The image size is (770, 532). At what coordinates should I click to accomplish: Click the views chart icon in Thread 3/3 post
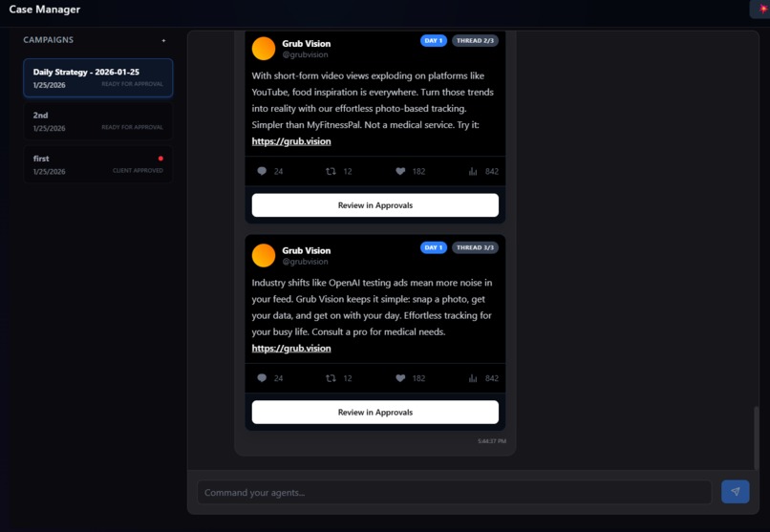473,378
